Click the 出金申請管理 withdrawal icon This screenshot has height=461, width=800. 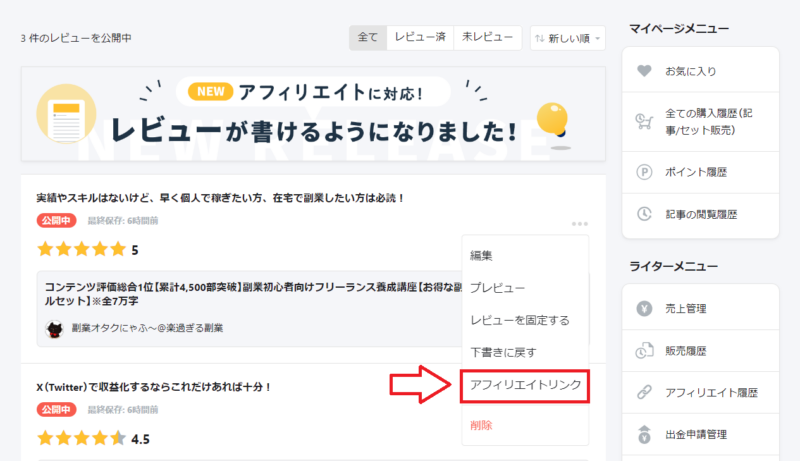tap(644, 434)
